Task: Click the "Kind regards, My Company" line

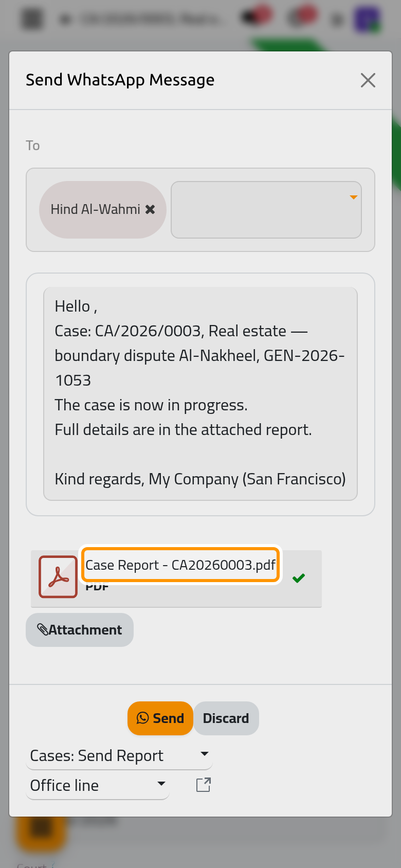Action: coord(200,479)
